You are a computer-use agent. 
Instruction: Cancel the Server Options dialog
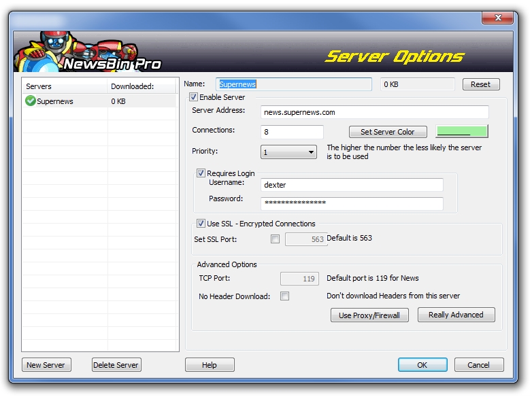(x=479, y=365)
